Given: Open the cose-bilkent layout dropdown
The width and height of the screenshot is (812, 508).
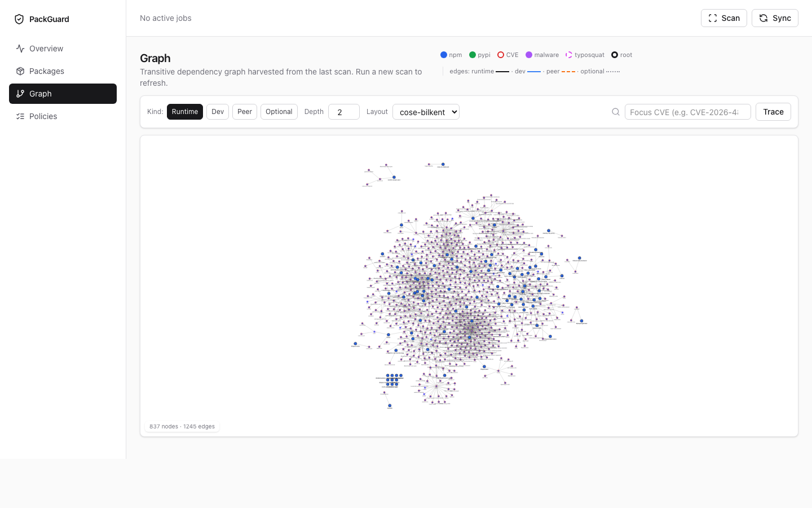Looking at the screenshot, I should (426, 112).
